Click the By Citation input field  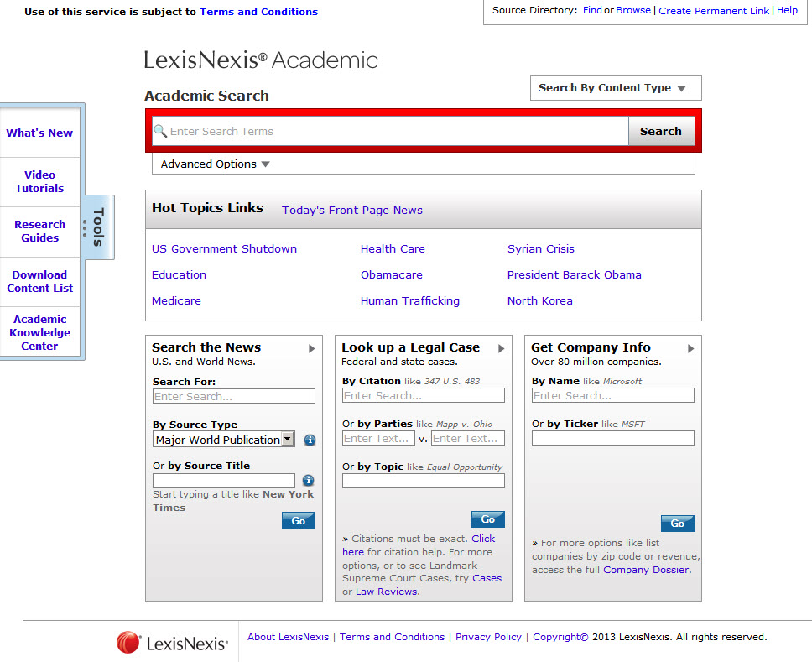[423, 395]
